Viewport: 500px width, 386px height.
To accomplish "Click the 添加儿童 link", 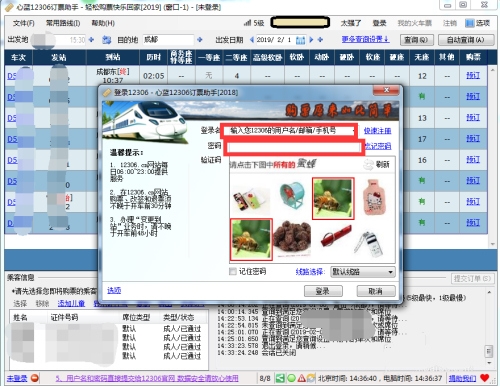I will click(71, 304).
